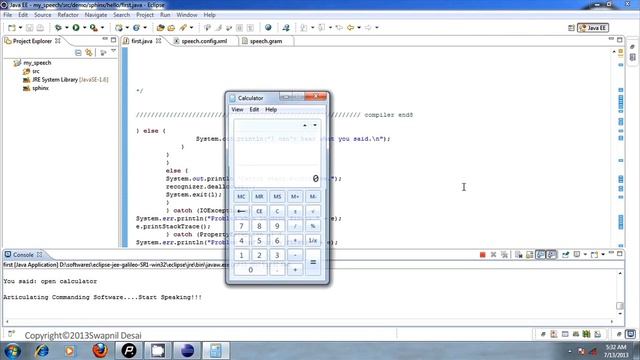
Task: Select JRE System Library tree item
Action: (x=70, y=80)
